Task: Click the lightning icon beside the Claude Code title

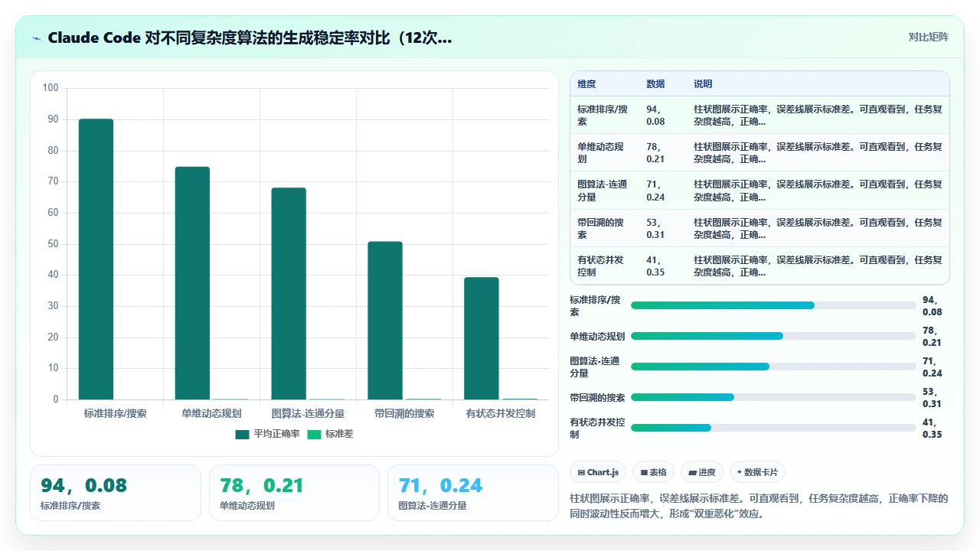Action: click(37, 38)
